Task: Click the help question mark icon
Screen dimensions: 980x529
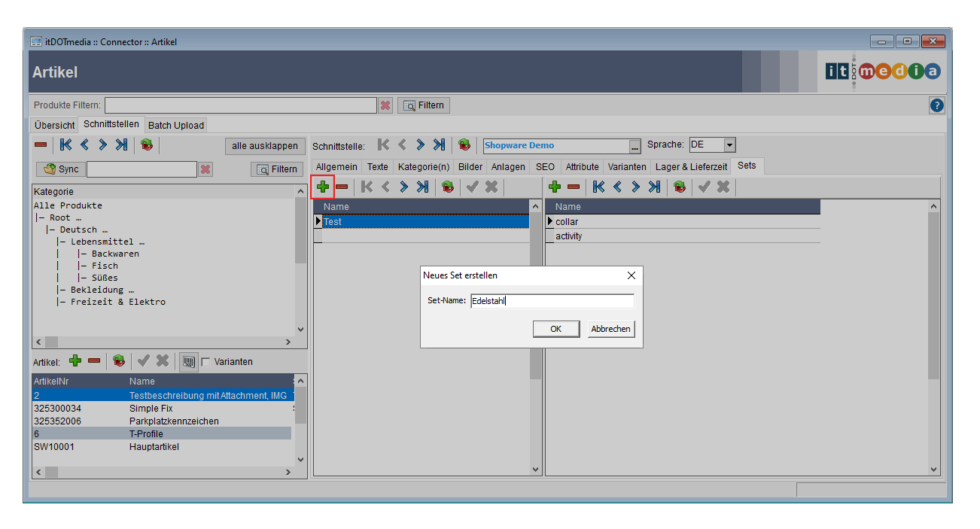Action: coord(937,105)
